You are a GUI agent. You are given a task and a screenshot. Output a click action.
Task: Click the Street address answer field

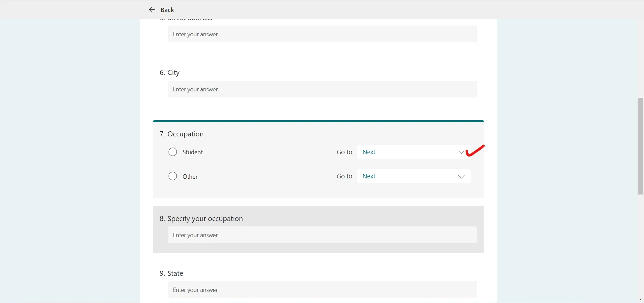click(322, 34)
